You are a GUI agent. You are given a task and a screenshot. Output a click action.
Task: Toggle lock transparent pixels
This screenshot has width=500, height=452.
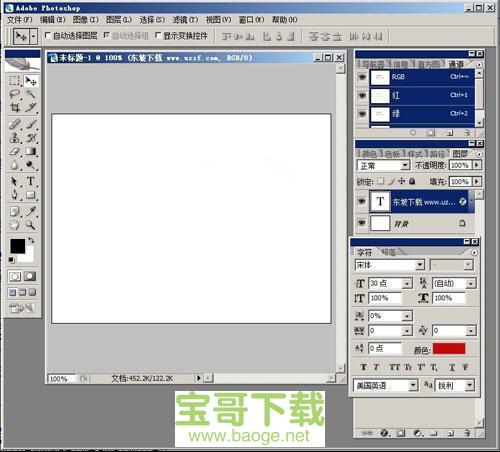click(381, 181)
